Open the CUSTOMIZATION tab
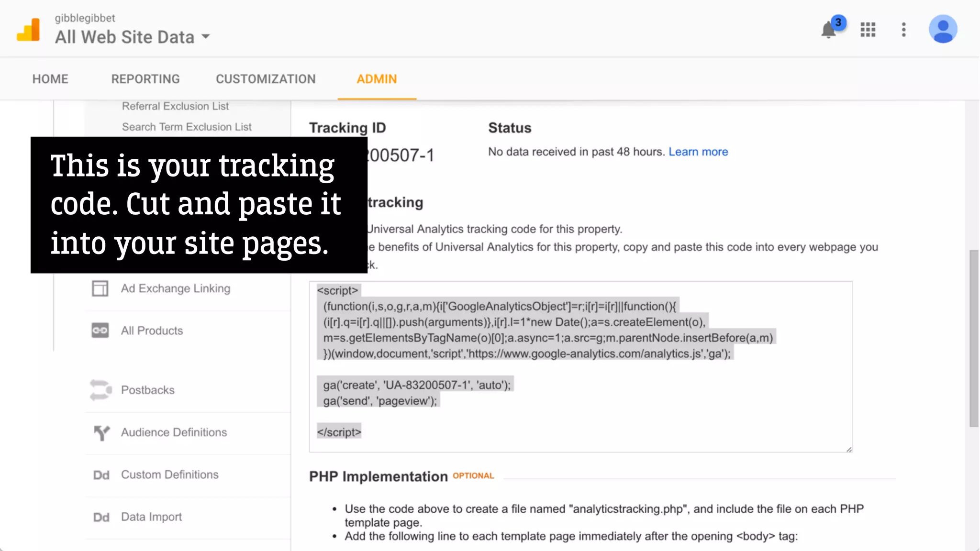 [x=266, y=79]
